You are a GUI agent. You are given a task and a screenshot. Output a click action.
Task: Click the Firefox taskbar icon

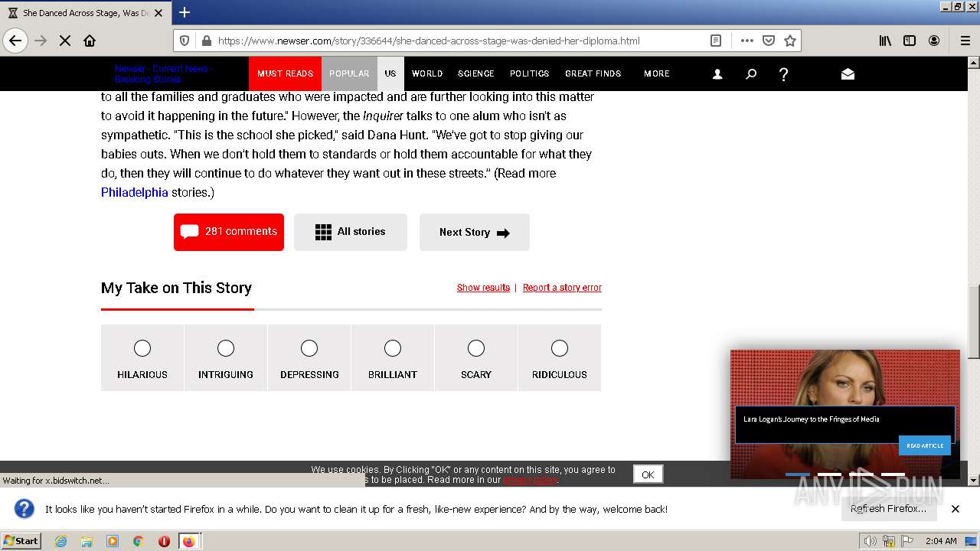coord(189,541)
